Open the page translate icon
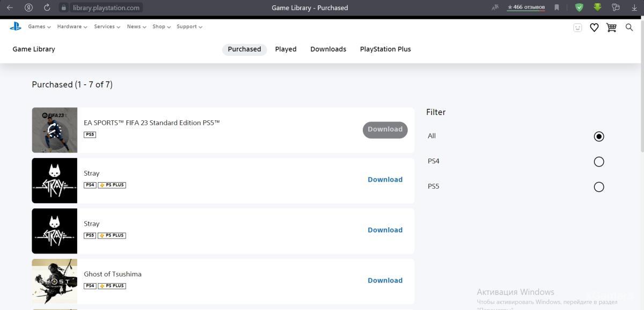The width and height of the screenshot is (644, 310). click(x=495, y=8)
